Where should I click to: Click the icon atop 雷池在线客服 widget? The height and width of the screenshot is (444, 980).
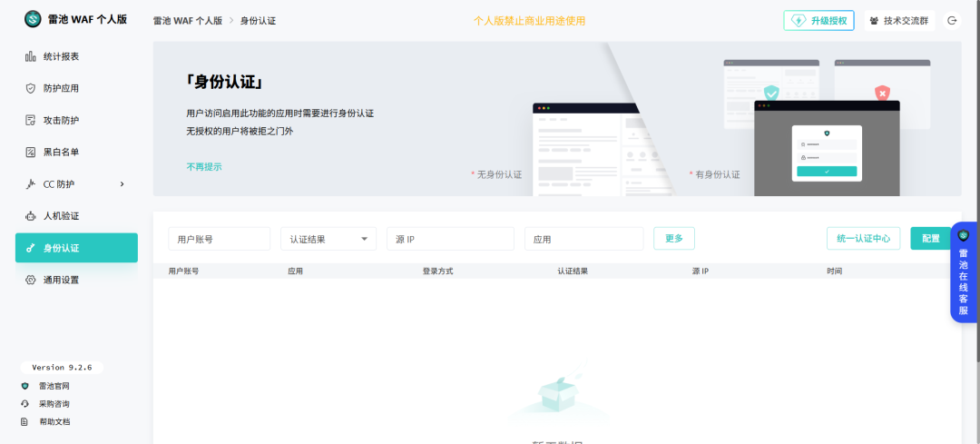[x=963, y=235]
